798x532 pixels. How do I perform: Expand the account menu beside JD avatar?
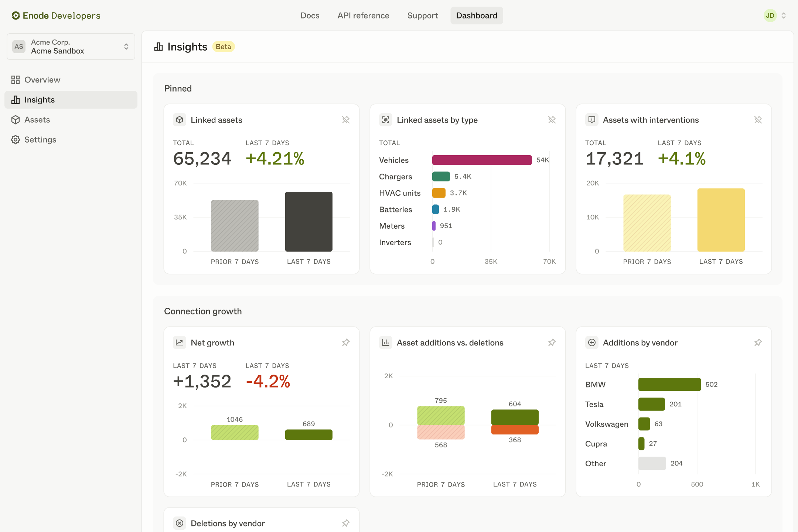(784, 16)
